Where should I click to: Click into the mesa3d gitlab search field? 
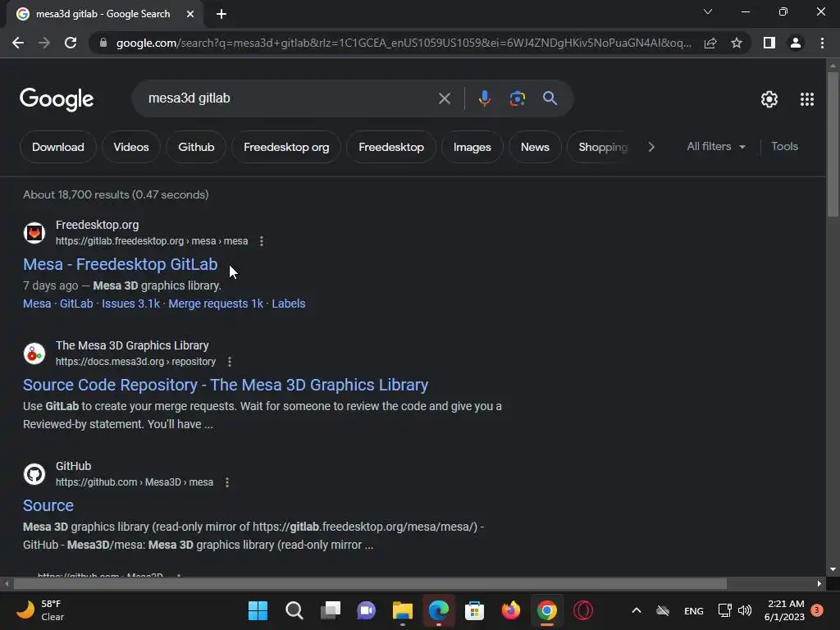pos(290,98)
